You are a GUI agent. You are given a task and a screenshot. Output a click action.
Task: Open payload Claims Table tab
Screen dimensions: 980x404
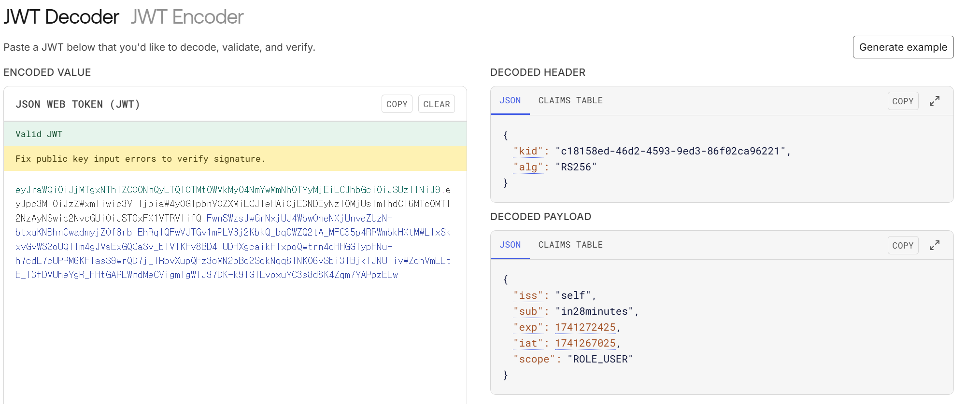click(570, 245)
